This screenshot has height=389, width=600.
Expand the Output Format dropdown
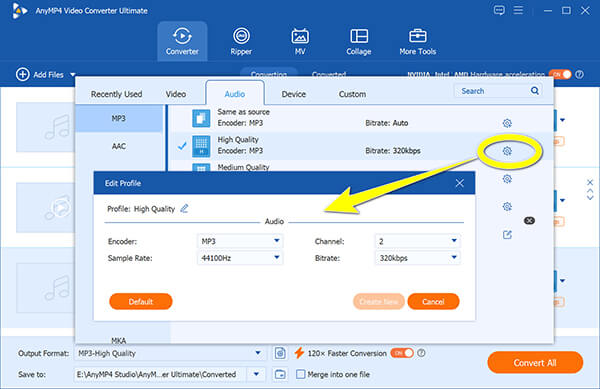[x=258, y=353]
